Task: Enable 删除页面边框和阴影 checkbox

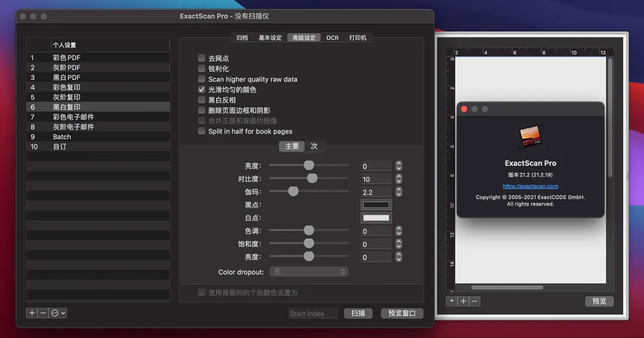Action: [202, 110]
